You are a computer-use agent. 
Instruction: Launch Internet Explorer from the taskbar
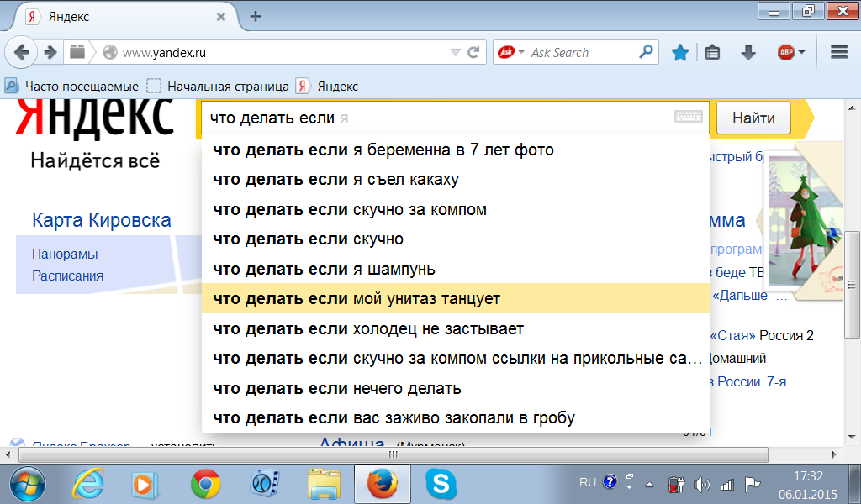[x=87, y=485]
